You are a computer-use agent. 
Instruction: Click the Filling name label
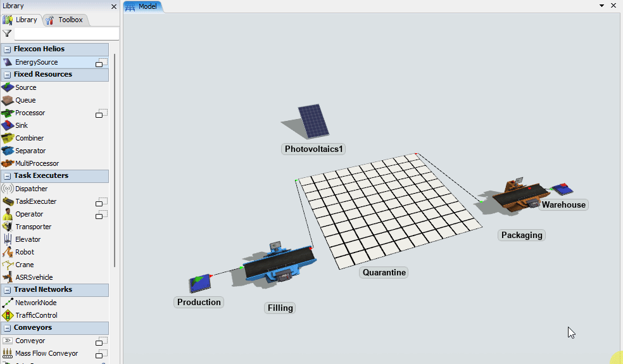click(x=280, y=308)
